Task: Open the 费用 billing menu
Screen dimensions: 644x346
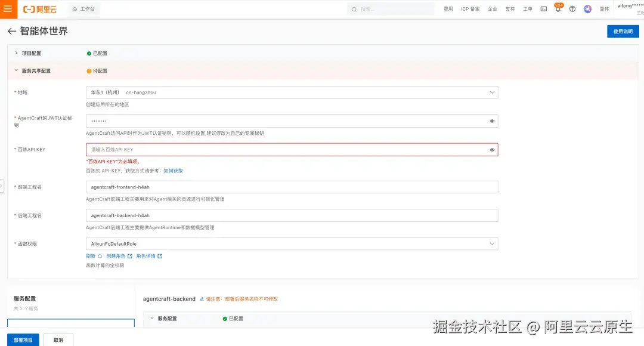Action: tap(448, 9)
